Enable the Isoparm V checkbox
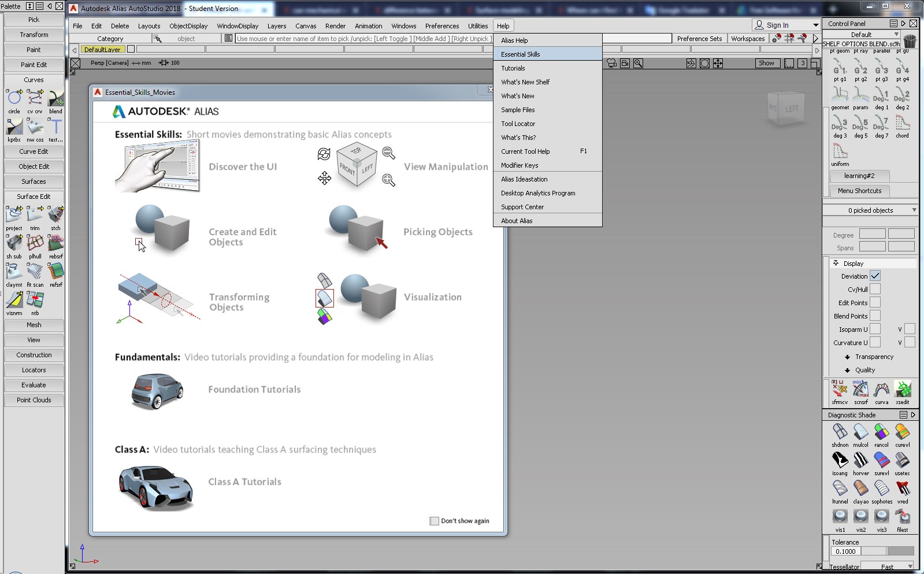 coord(910,329)
